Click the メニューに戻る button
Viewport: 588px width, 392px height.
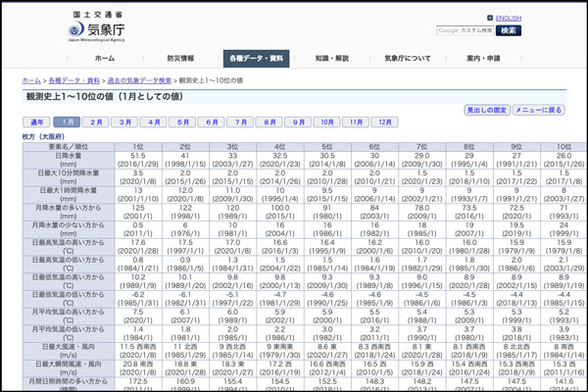click(x=538, y=111)
